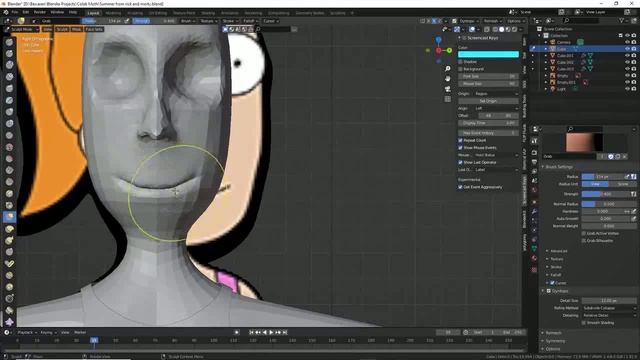640x360 pixels.
Task: Click the timeline play button
Action: pos(271,332)
